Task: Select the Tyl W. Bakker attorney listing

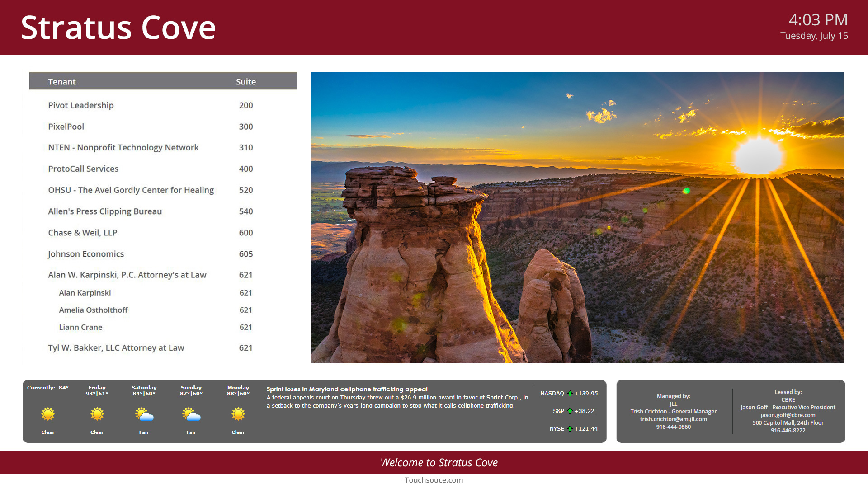Action: pyautogui.click(x=116, y=348)
